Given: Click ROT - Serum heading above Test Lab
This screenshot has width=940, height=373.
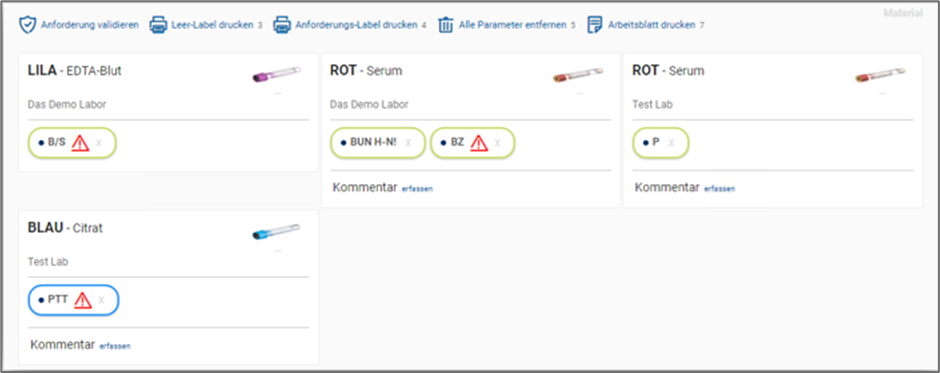Looking at the screenshot, I should point(668,71).
